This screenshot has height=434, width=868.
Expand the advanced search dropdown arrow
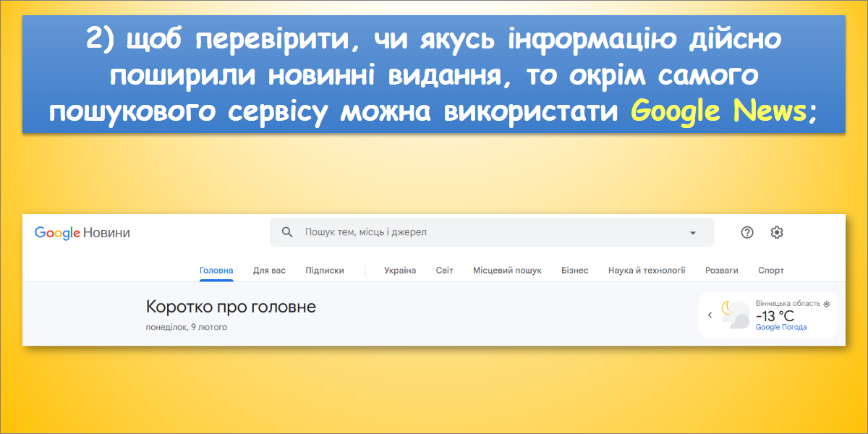(x=692, y=233)
